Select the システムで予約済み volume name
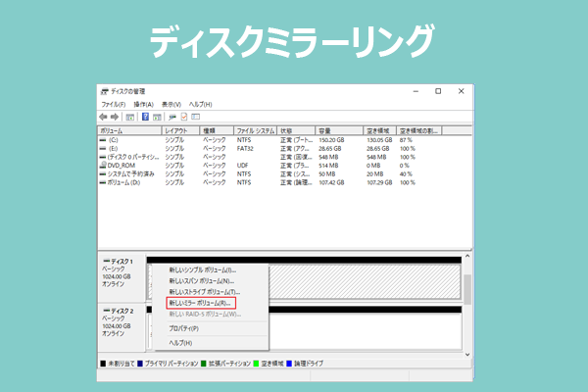This screenshot has height=392, width=588. pyautogui.click(x=130, y=174)
